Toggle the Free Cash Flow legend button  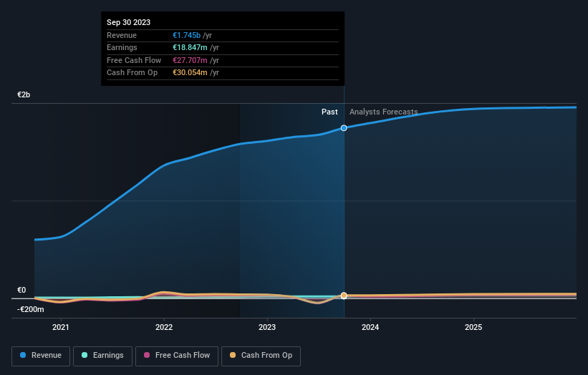pyautogui.click(x=177, y=356)
